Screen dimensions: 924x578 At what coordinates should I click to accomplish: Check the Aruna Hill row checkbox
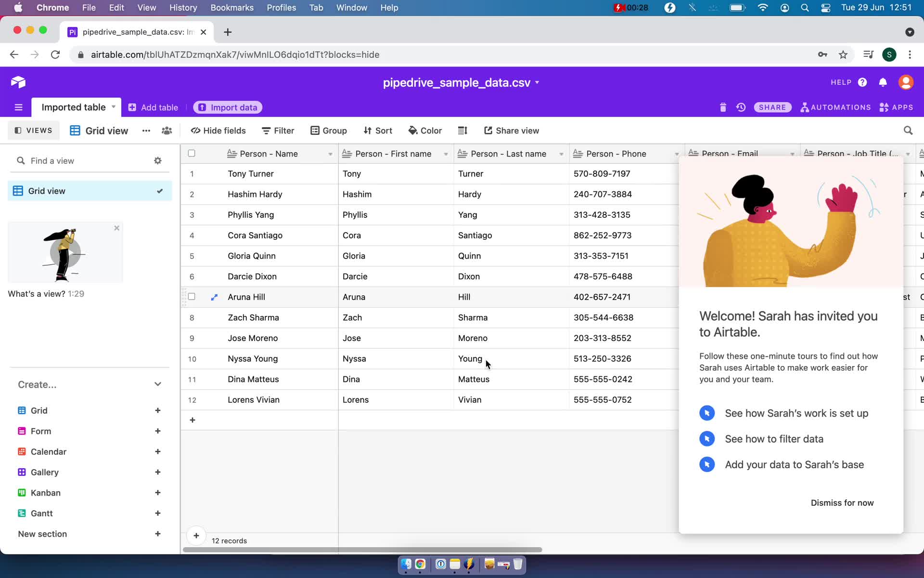point(192,297)
